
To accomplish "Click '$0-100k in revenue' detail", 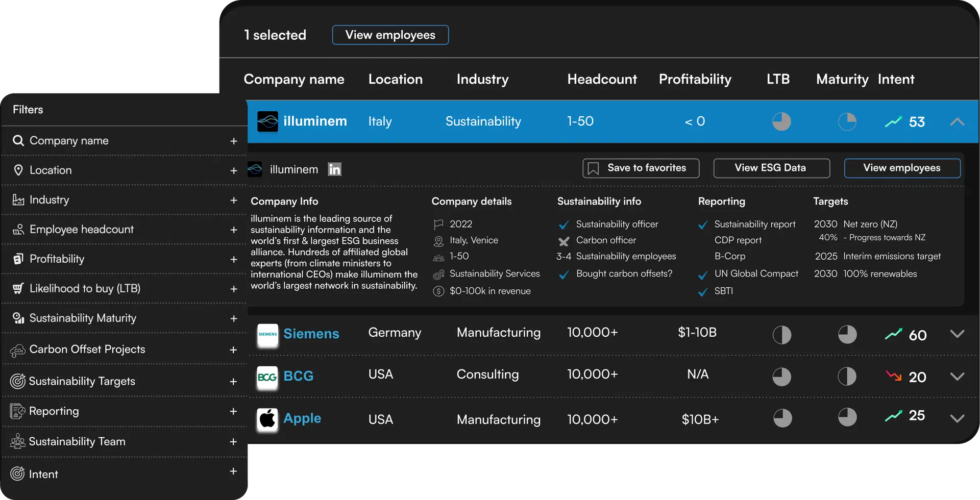I will pos(490,291).
